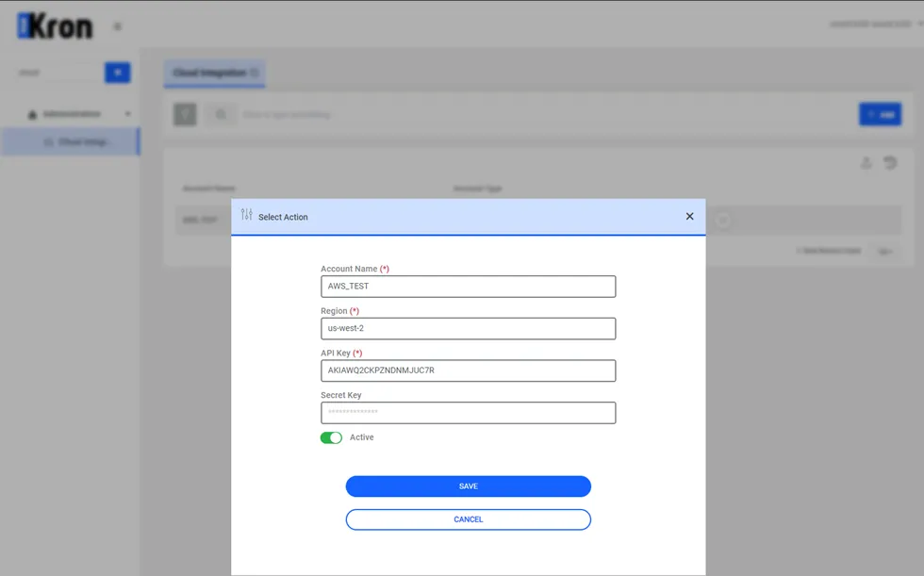Click the filter icon in the background toolbar

click(185, 114)
